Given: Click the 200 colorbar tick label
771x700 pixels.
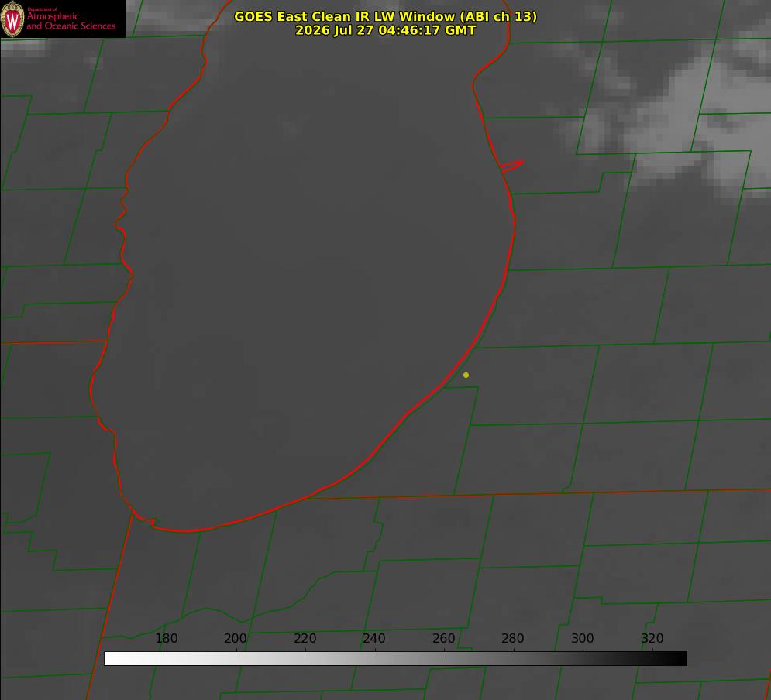Looking at the screenshot, I should 236,638.
